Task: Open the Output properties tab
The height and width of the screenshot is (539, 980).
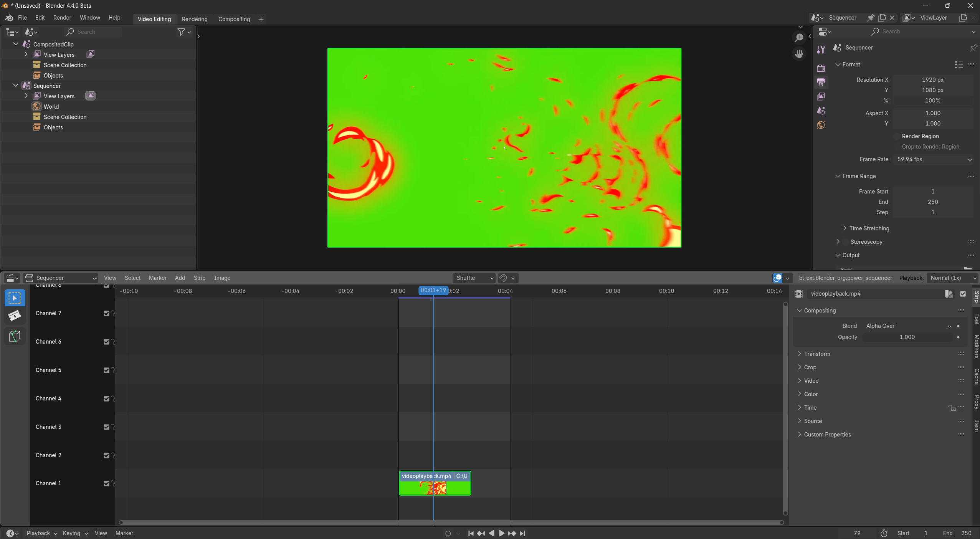Action: [x=821, y=82]
